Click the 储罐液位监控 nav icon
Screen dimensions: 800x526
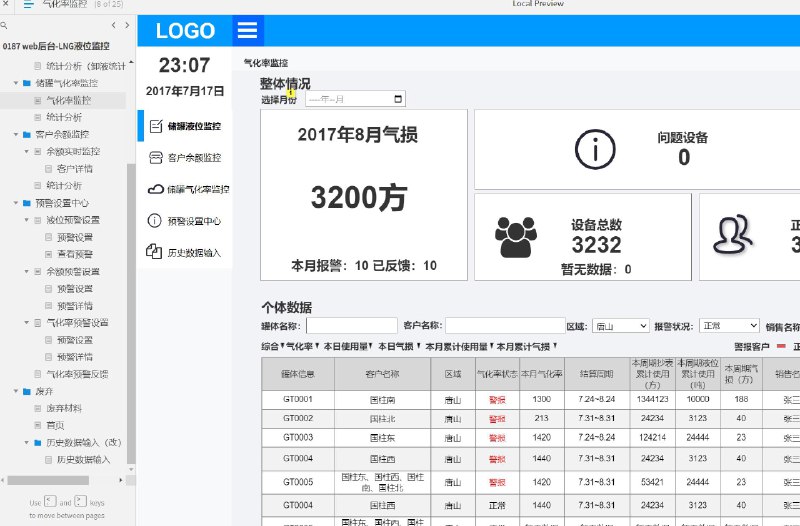coord(156,126)
